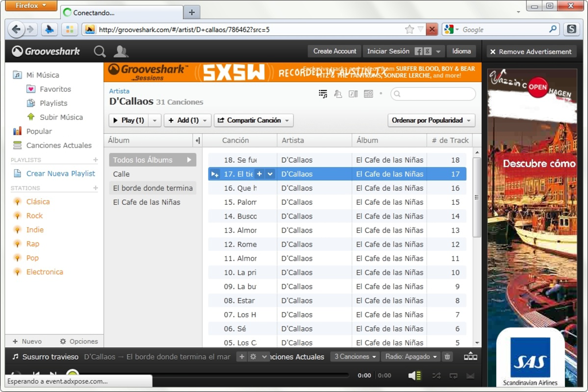588x392 pixels.
Task: Open the Idioma language menu
Action: tap(461, 51)
